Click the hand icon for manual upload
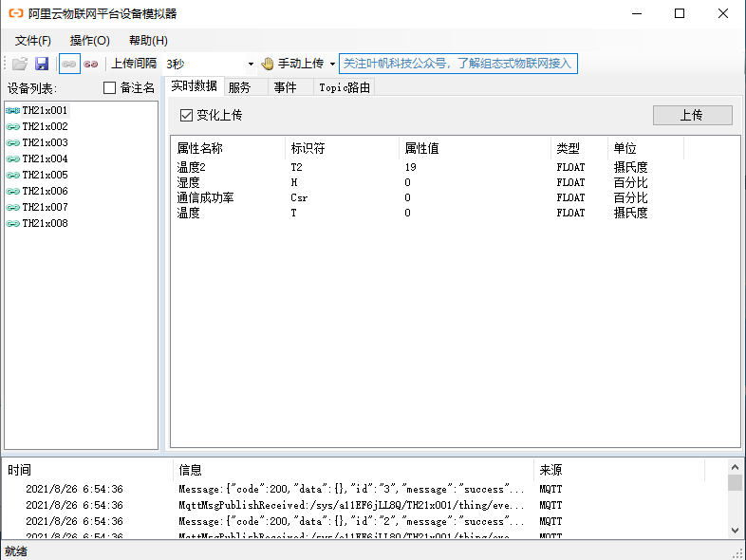This screenshot has width=746, height=560. (x=268, y=64)
